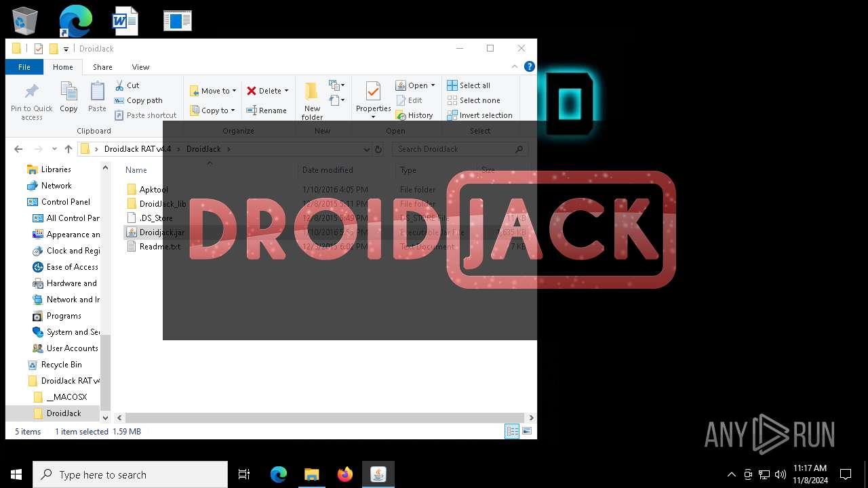Click Java app icon in taskbar

click(x=378, y=474)
